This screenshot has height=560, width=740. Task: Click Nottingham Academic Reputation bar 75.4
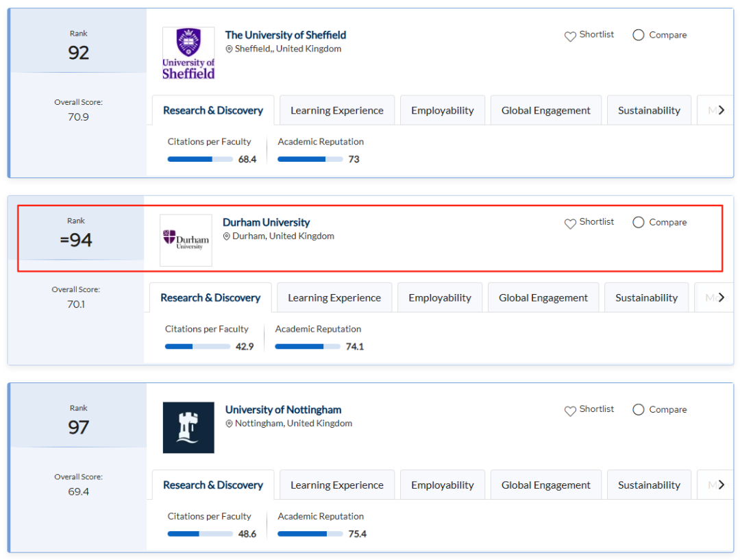click(x=310, y=534)
